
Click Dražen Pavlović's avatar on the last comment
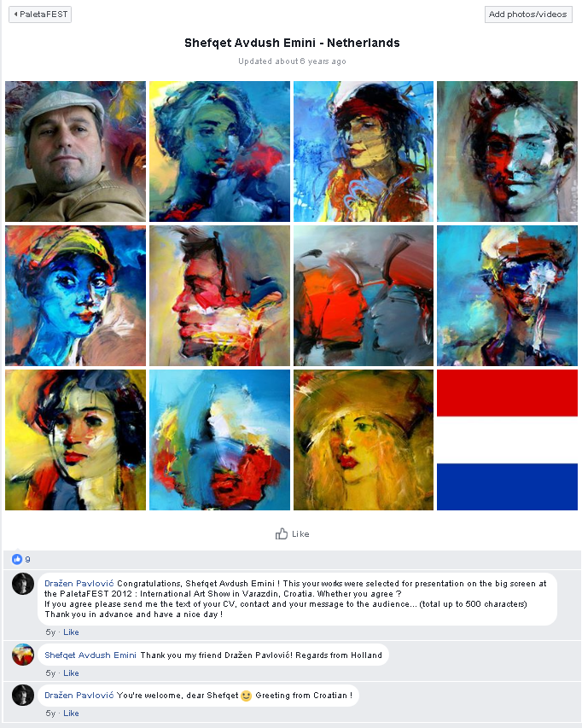(23, 695)
